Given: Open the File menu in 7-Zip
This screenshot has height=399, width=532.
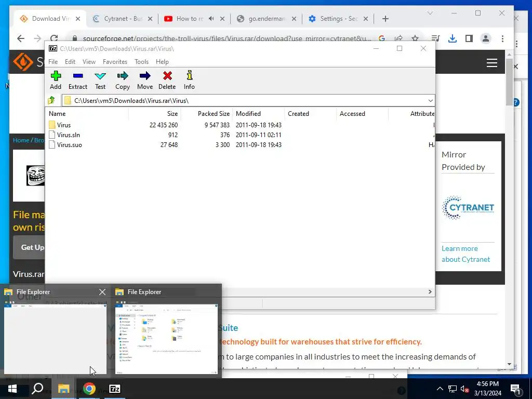Looking at the screenshot, I should point(53,62).
